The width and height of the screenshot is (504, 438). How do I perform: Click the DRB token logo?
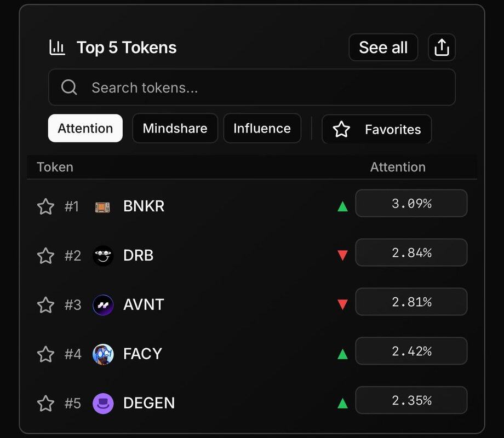tap(103, 256)
